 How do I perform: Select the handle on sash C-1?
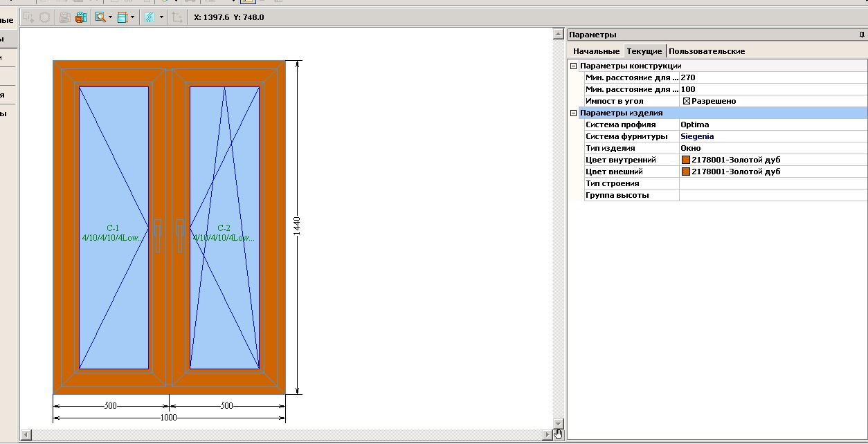click(158, 235)
